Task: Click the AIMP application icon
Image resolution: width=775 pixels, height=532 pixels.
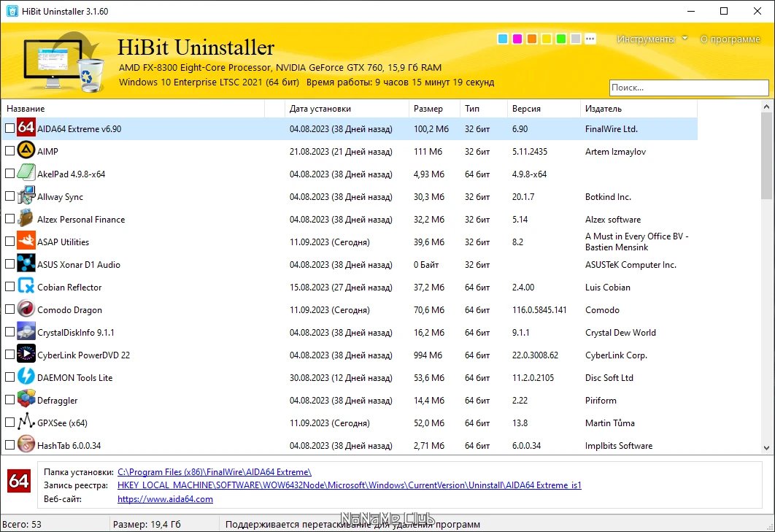Action: pyautogui.click(x=26, y=151)
